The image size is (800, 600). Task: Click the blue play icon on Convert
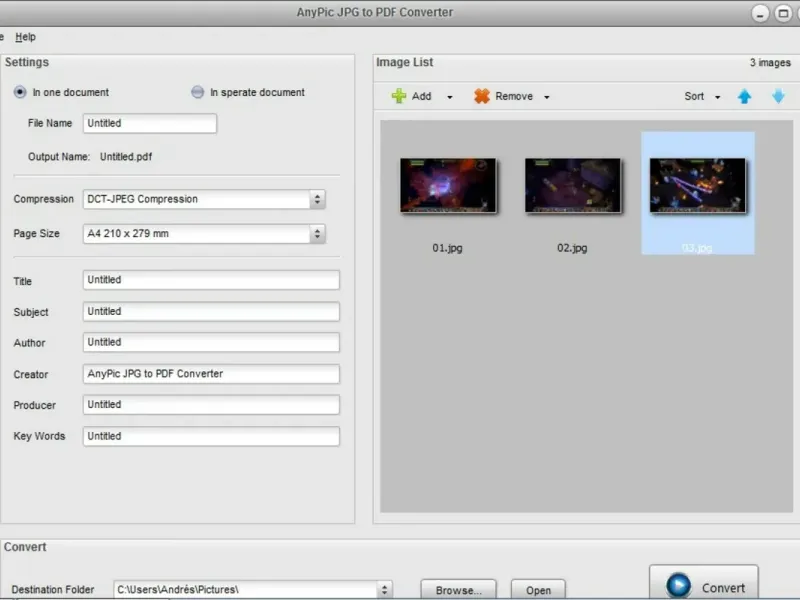[679, 585]
